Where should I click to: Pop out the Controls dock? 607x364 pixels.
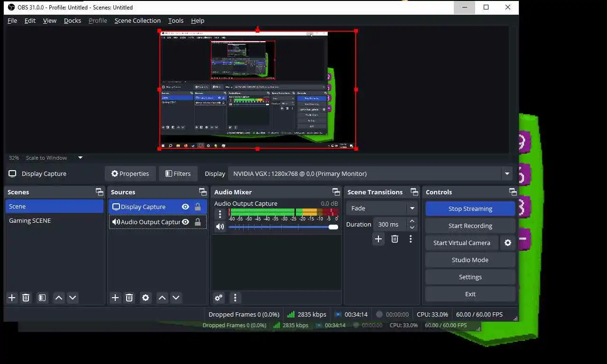513,192
